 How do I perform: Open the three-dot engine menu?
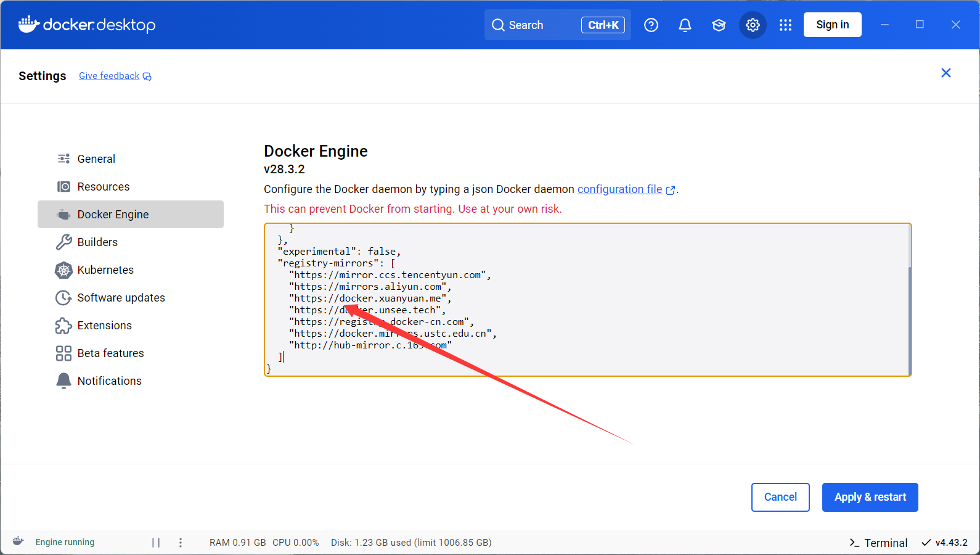181,543
